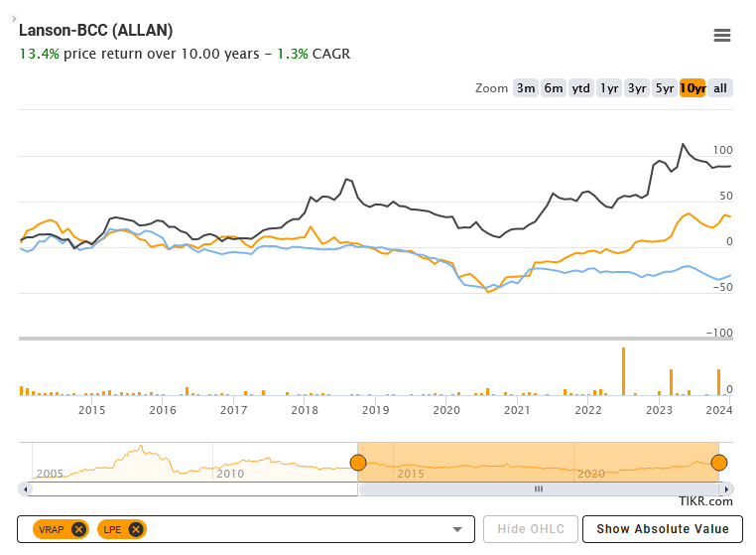
Task: Click the navigator scrollbar thumb grip
Action: click(x=539, y=488)
